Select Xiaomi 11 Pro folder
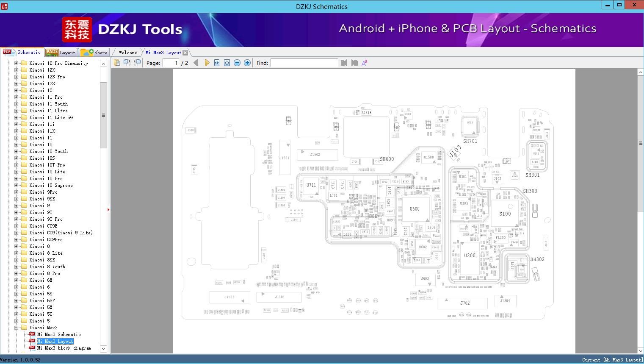644x364 pixels. [x=46, y=97]
